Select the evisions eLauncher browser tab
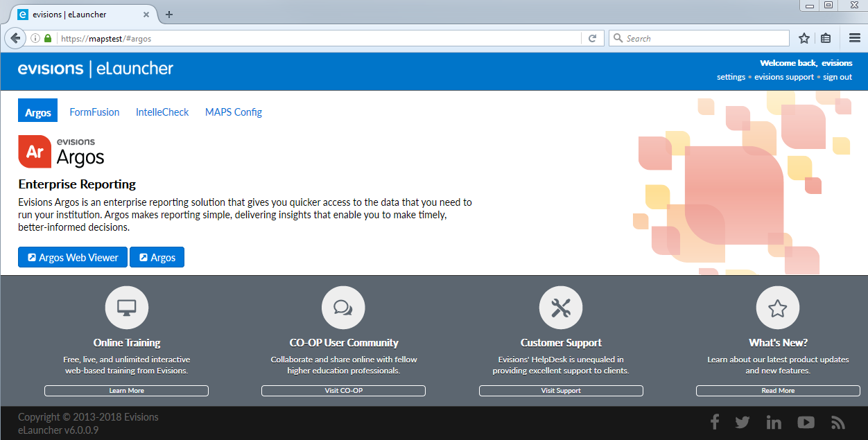 pos(83,15)
